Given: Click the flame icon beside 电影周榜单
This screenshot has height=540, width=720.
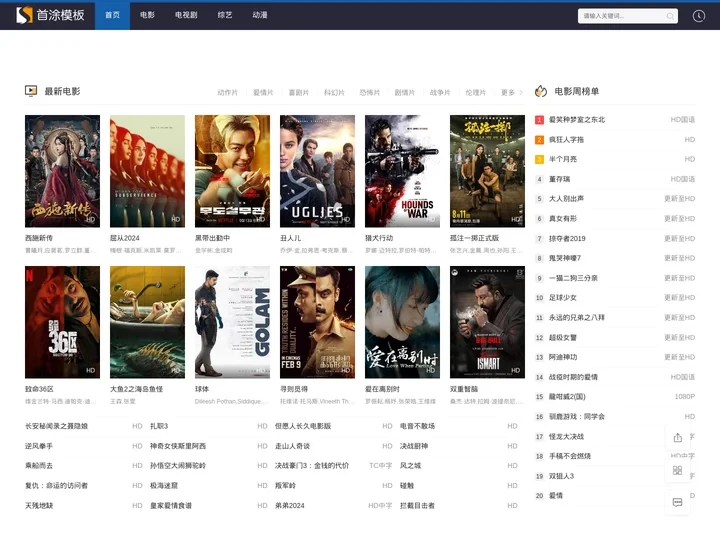Looking at the screenshot, I should coord(541,91).
